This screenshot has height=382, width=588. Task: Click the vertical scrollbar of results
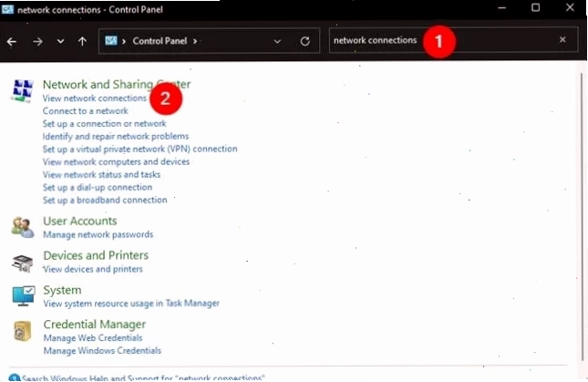tap(582, 217)
